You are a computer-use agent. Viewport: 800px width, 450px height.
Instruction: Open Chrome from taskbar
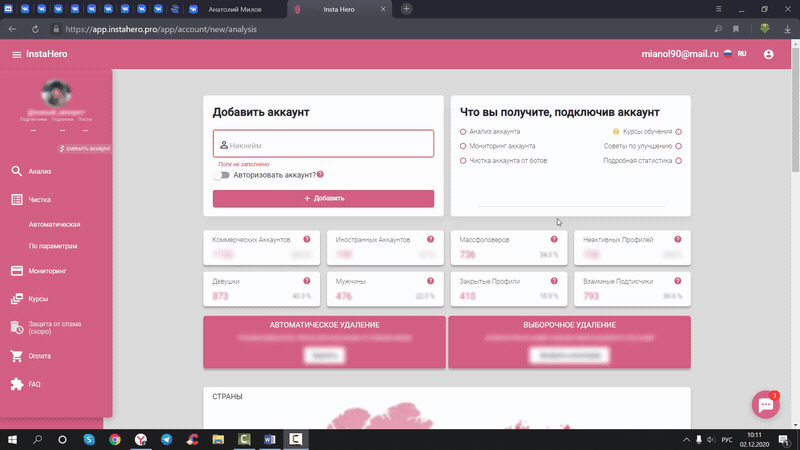click(115, 439)
